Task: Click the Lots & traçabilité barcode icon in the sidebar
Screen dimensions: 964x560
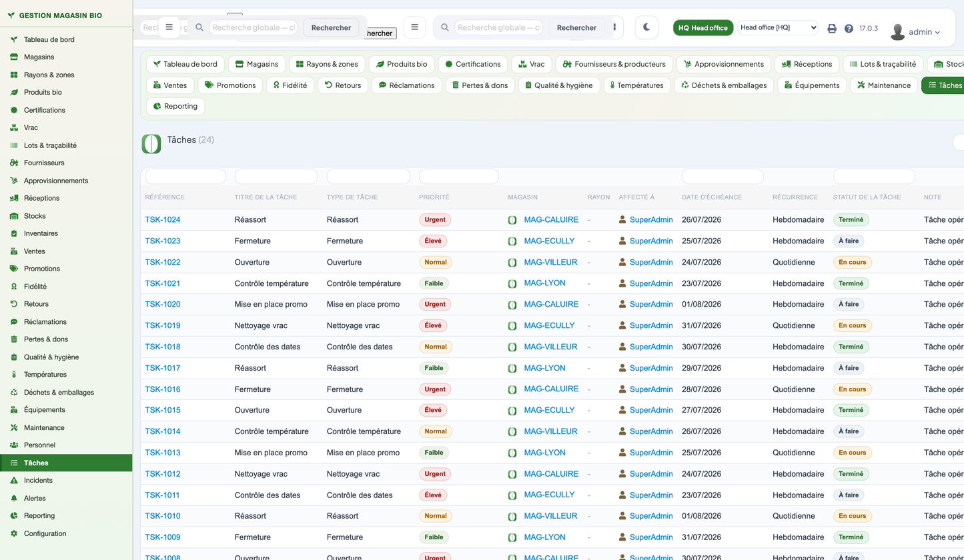Action: [x=14, y=145]
